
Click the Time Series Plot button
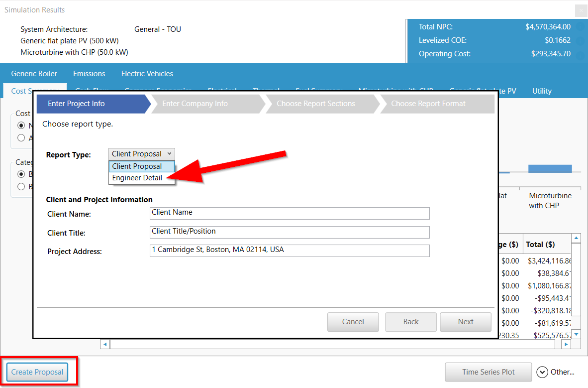point(488,372)
